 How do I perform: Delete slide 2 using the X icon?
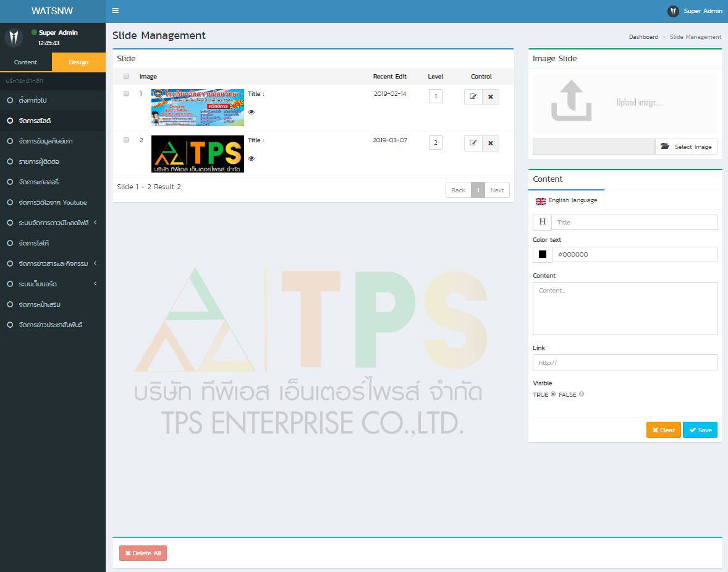491,143
